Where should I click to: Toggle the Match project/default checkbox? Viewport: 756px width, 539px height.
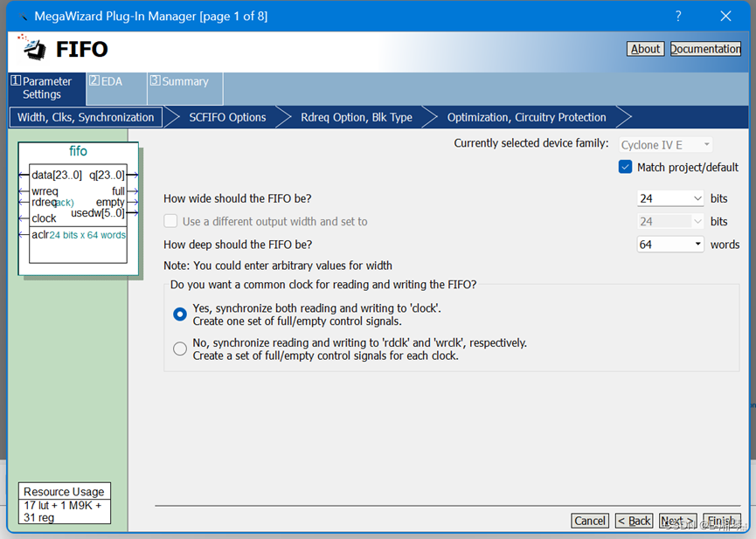(625, 168)
